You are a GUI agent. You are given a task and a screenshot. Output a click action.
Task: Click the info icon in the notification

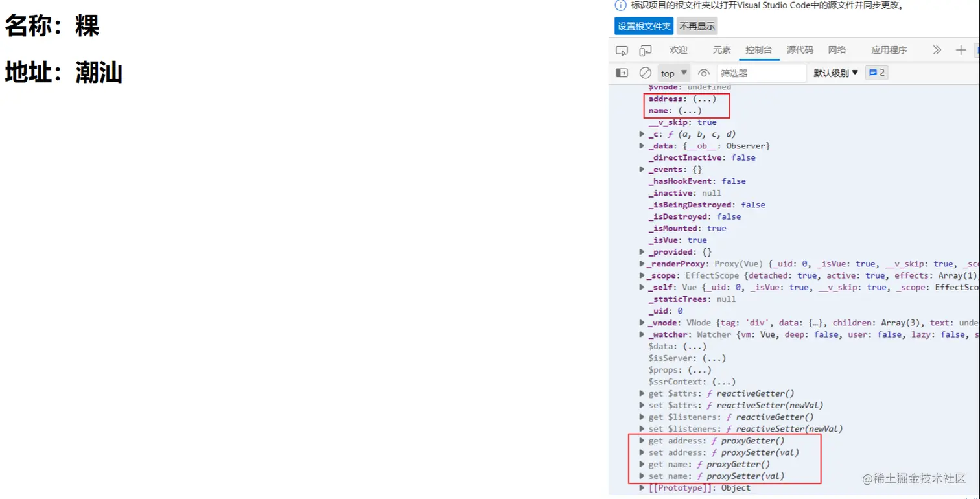(620, 5)
